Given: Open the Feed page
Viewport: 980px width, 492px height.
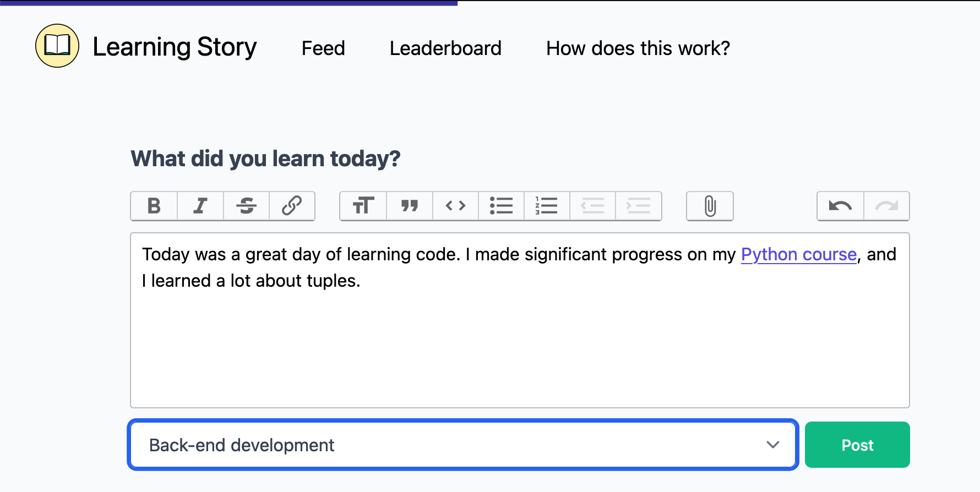Looking at the screenshot, I should tap(323, 48).
